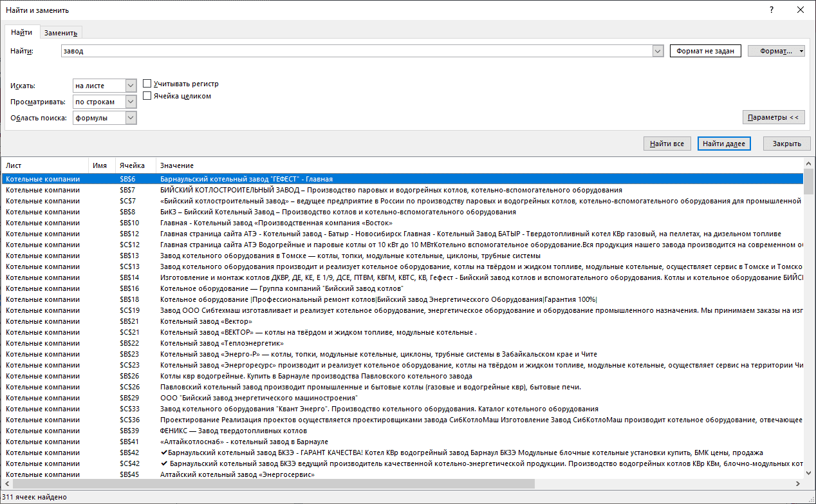Click the Имя column header
This screenshot has height=504, width=816.
pos(102,165)
